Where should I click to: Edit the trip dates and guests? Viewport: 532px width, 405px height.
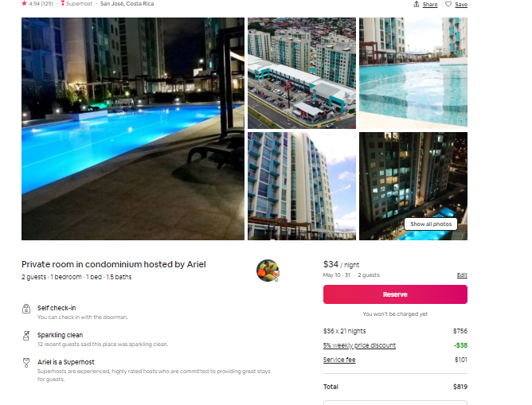pos(462,275)
